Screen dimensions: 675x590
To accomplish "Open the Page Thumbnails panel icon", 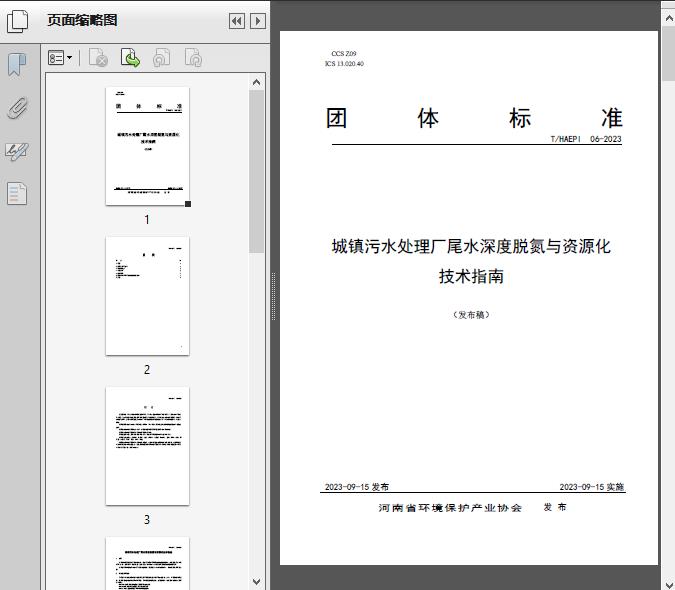I will click(x=17, y=21).
